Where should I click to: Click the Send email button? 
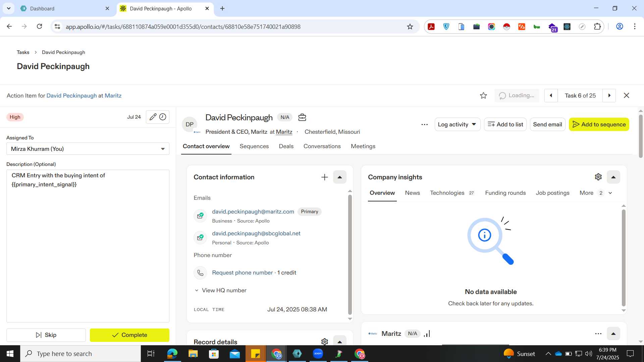[547, 124]
